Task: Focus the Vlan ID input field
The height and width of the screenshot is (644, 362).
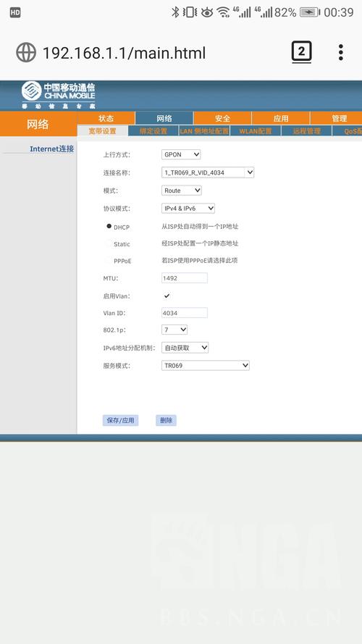Action: coord(185,313)
